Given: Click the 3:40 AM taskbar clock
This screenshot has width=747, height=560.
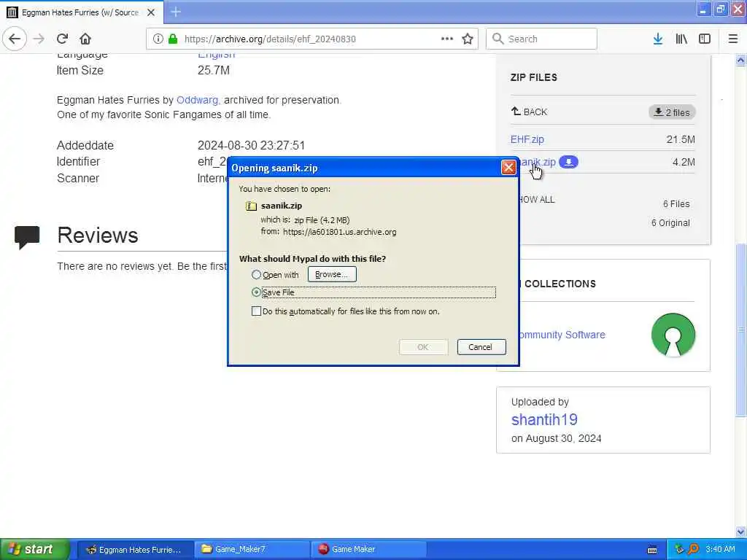Looking at the screenshot, I should pyautogui.click(x=720, y=549).
